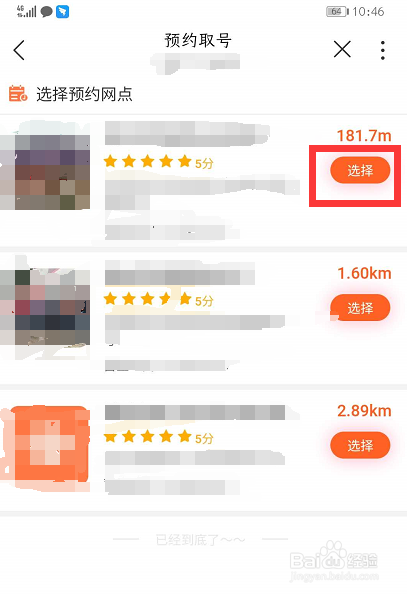Tap the message bubble icon in status bar

(46, 12)
